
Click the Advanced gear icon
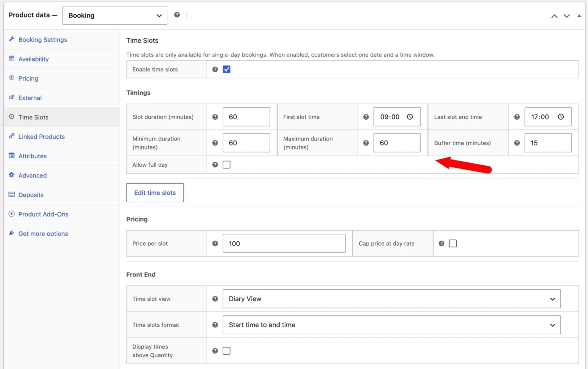click(x=12, y=175)
